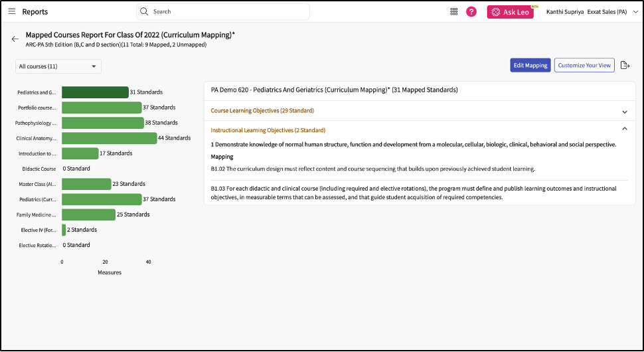Click the Elective IV 2 Standards bar
644x352 pixels.
pyautogui.click(x=64, y=230)
